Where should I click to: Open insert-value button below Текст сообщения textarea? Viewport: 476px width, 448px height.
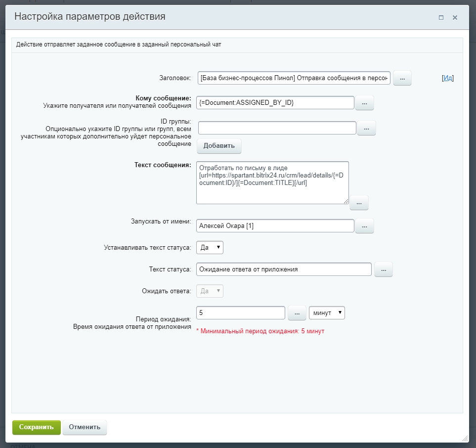pos(359,203)
